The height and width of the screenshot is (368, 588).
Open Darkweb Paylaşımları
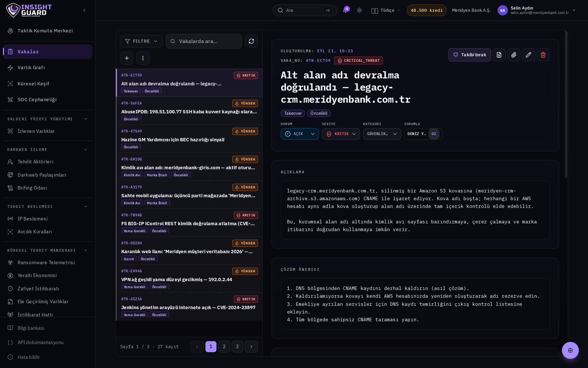tap(47, 175)
